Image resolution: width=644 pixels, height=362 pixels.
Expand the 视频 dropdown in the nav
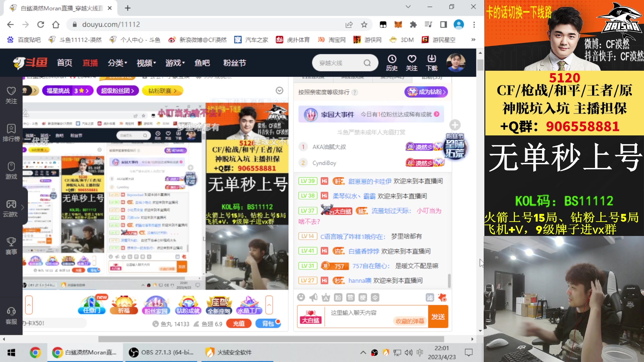click(x=146, y=63)
